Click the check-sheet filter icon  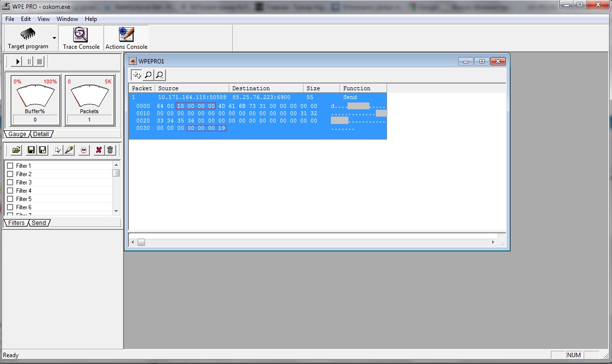[58, 150]
